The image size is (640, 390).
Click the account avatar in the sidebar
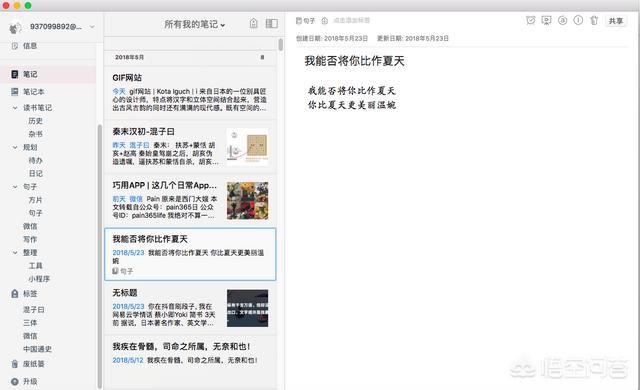click(x=15, y=27)
